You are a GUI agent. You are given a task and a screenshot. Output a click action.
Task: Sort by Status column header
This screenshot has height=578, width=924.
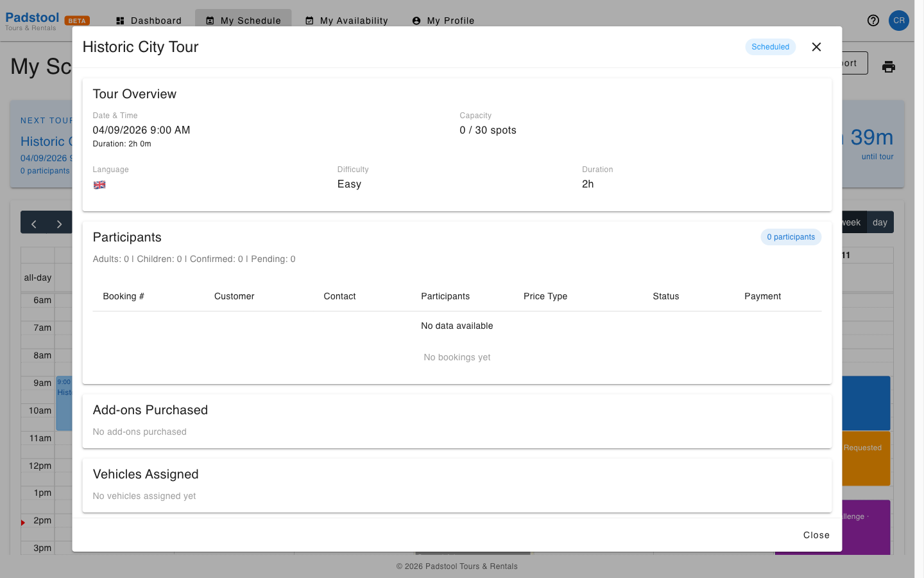(x=665, y=296)
